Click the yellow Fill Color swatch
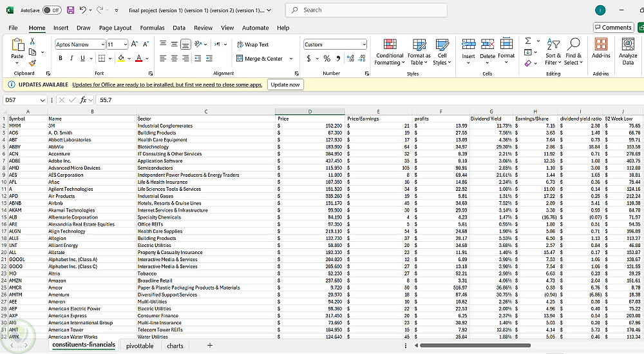Screen dimensions: 644x354 click(x=120, y=59)
